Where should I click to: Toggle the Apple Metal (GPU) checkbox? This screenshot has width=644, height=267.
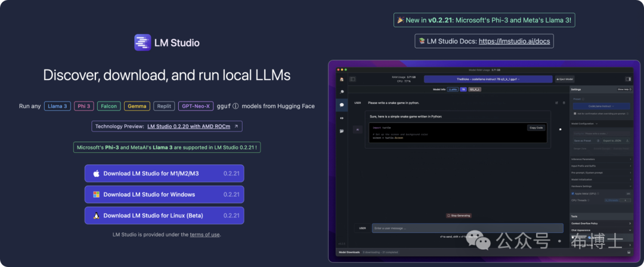(x=574, y=194)
